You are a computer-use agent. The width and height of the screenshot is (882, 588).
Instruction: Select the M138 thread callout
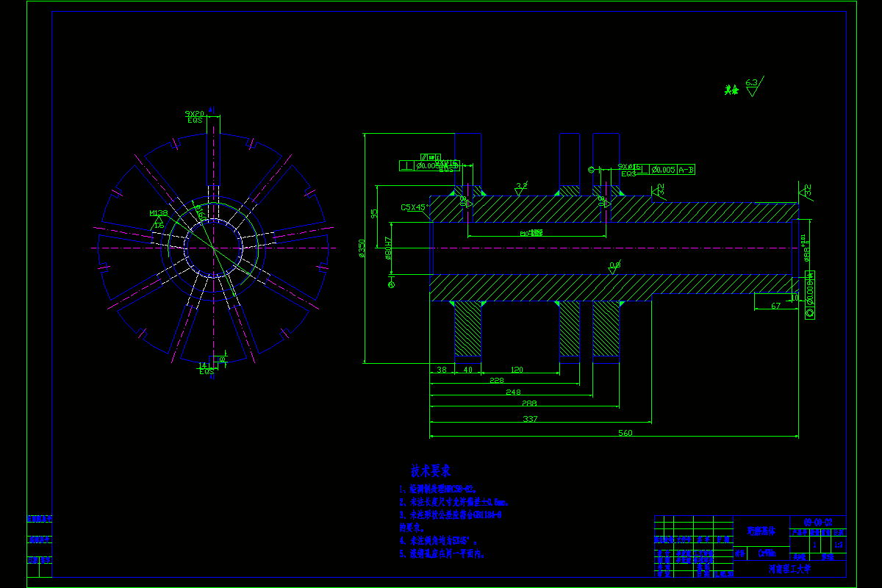158,213
